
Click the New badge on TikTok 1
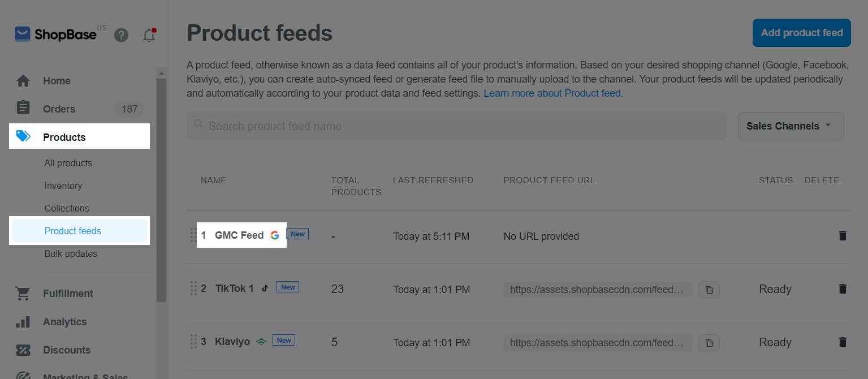[288, 287]
